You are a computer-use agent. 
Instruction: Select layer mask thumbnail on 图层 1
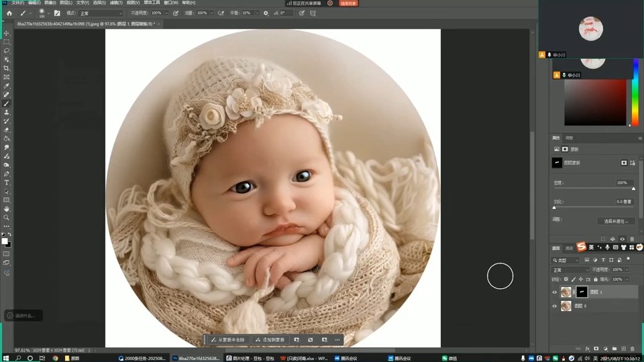[582, 292]
